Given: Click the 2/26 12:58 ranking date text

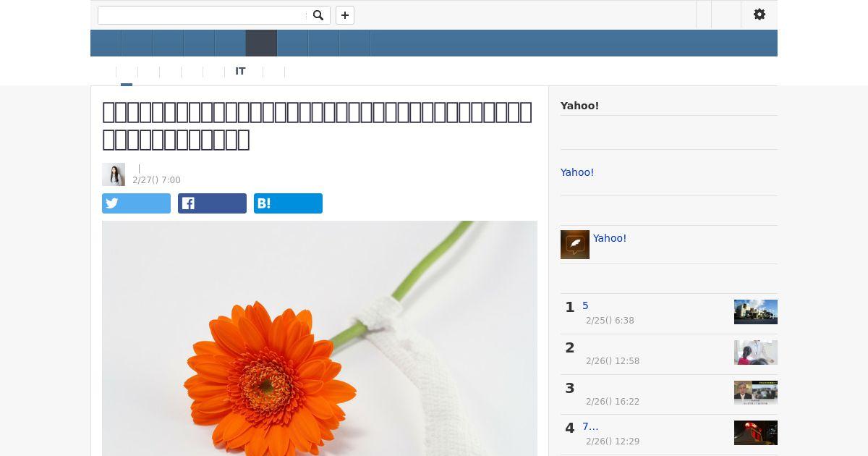Looking at the screenshot, I should pos(613,360).
